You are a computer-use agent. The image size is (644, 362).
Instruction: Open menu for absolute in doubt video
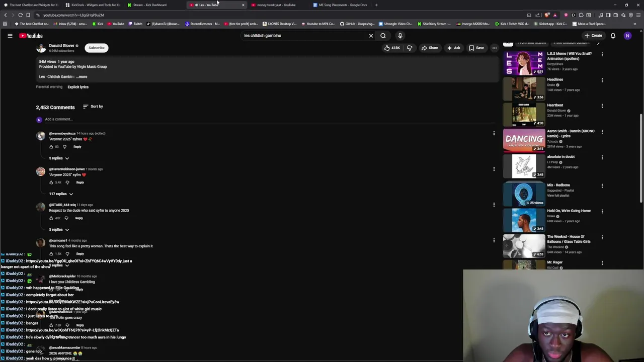(602, 157)
